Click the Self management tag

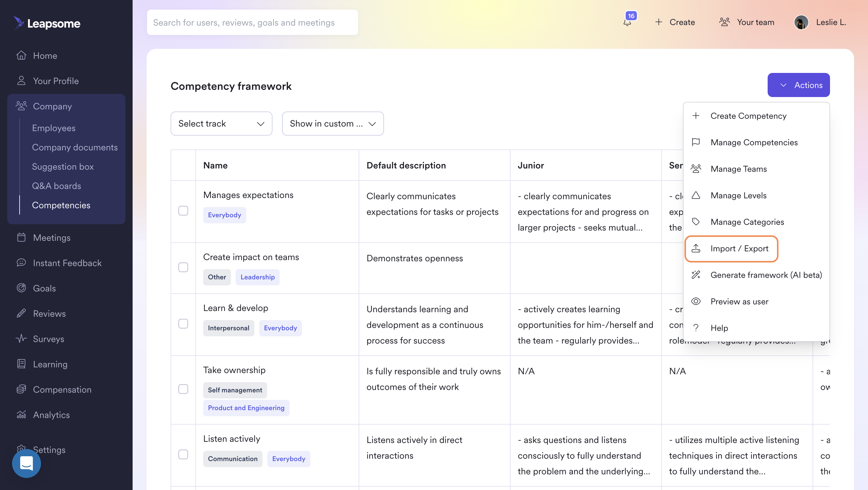(x=235, y=390)
